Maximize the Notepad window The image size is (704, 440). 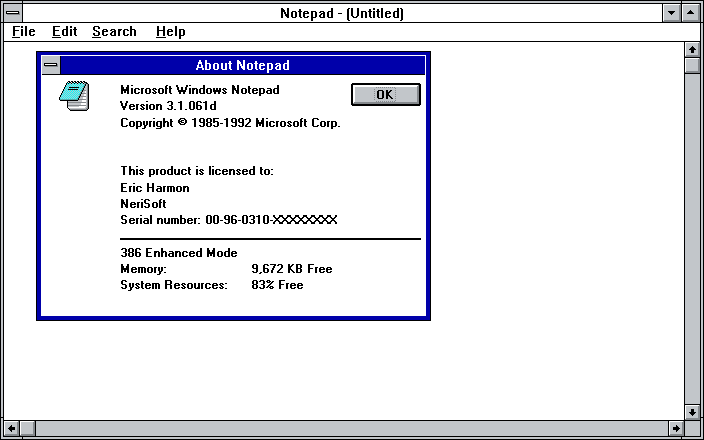[x=691, y=13]
